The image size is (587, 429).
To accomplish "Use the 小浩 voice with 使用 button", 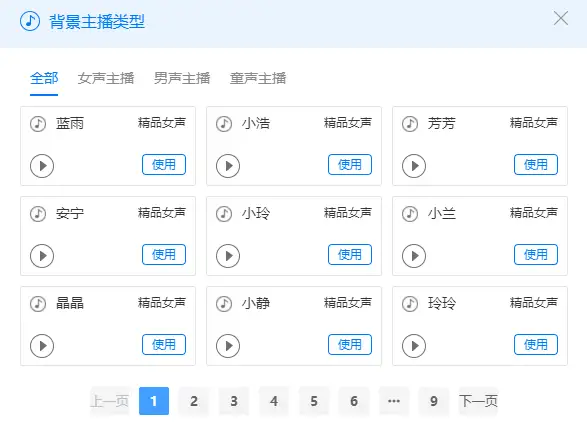I will (350, 164).
